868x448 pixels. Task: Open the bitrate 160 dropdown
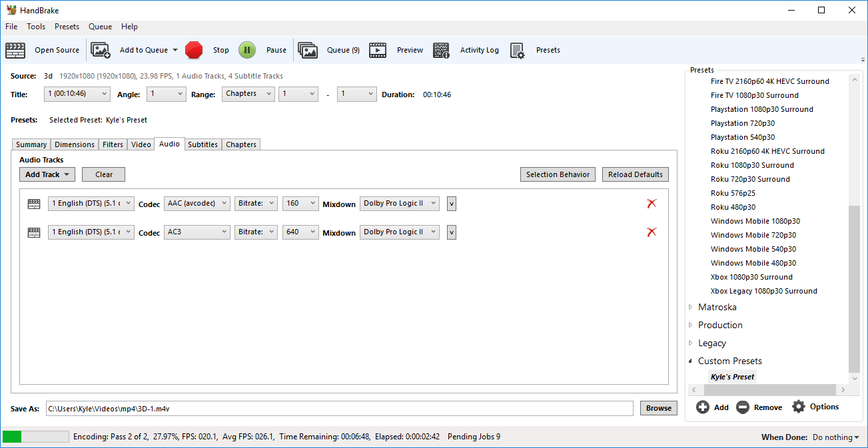tap(300, 204)
